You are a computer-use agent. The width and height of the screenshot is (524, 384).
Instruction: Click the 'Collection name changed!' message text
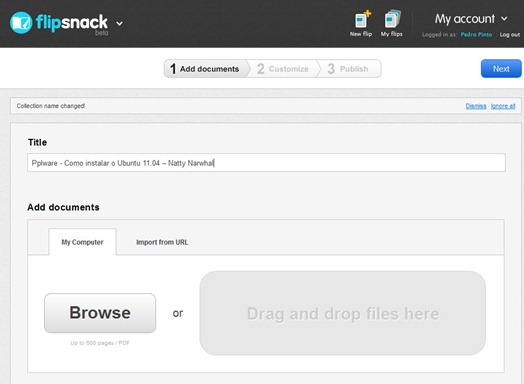pos(51,106)
